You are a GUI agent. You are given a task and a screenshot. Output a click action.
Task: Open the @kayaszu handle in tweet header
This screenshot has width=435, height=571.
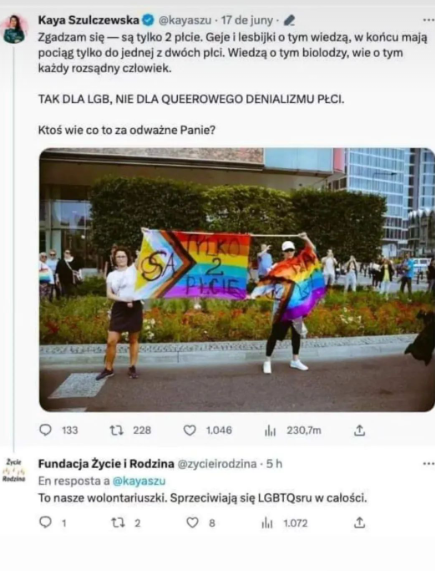coord(185,20)
